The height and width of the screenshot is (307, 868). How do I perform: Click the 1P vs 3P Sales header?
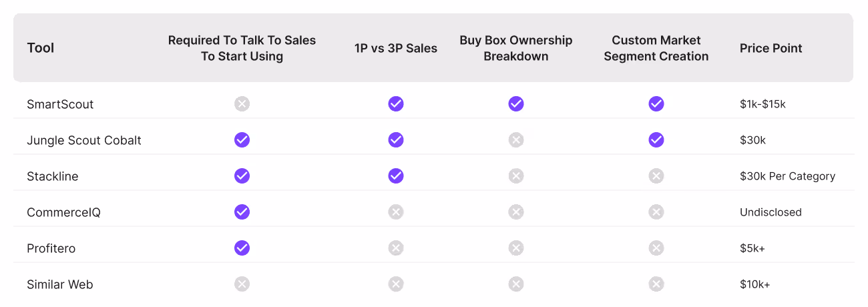point(396,48)
